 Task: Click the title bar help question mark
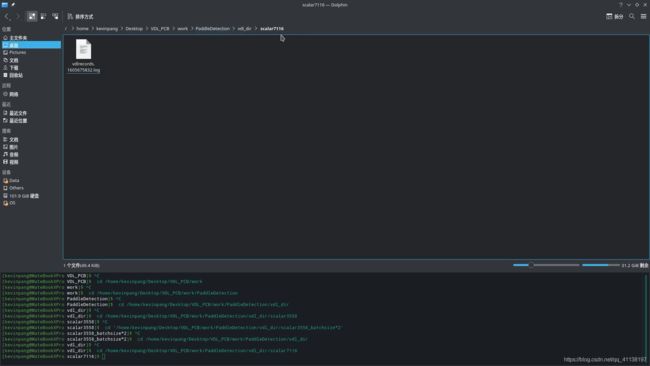tap(621, 5)
